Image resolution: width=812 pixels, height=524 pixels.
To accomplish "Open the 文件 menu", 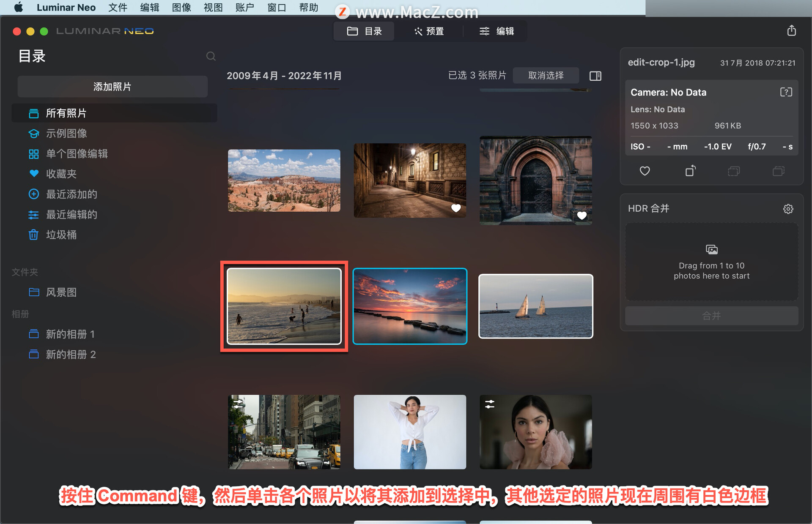I will (118, 7).
